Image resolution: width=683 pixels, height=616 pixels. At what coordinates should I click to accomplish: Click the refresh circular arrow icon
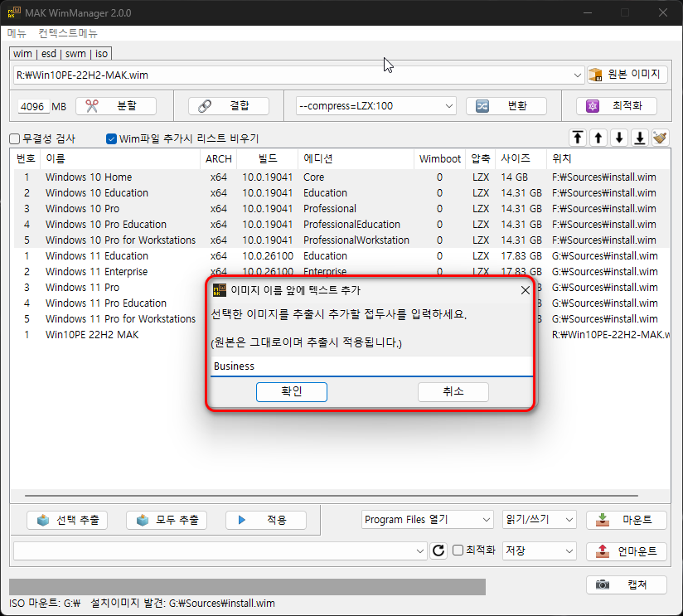(438, 551)
